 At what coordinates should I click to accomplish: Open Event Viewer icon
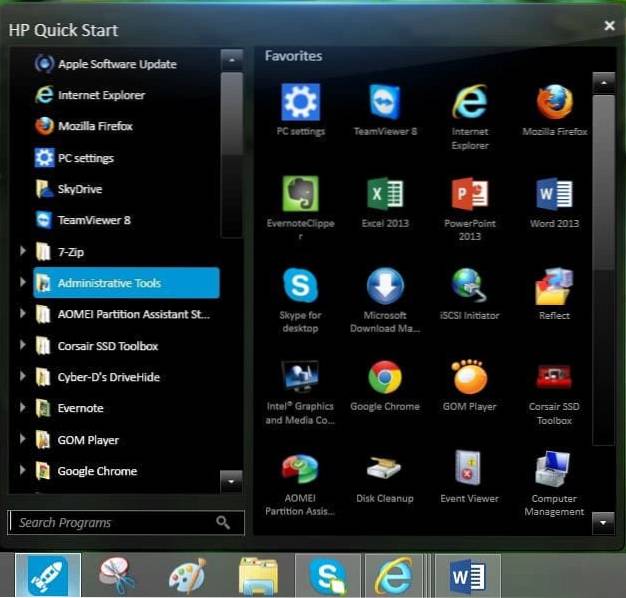click(470, 468)
